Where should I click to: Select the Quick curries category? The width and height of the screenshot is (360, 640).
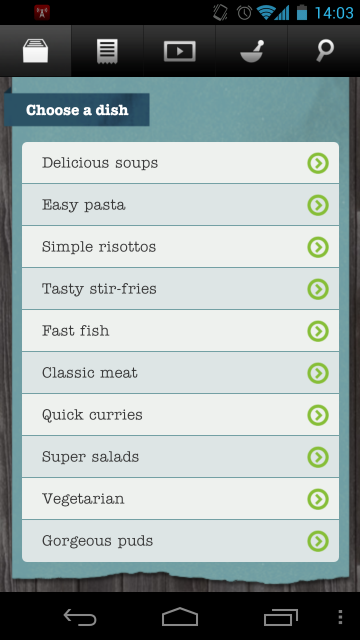[x=180, y=415]
